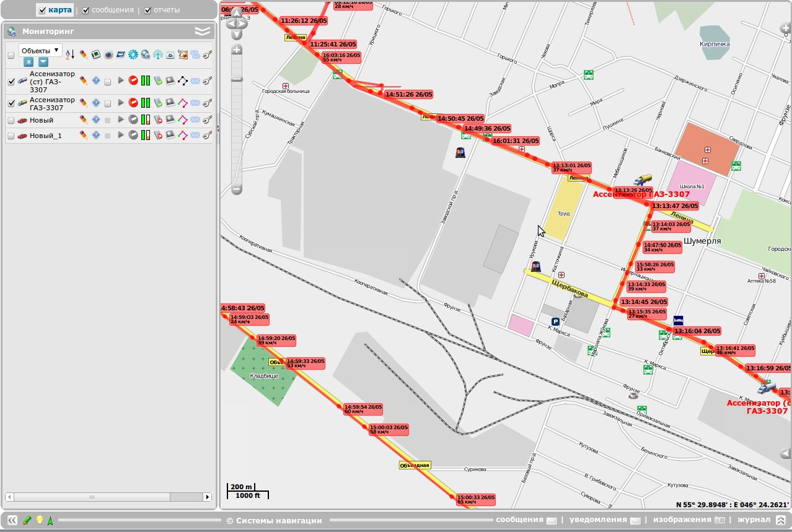
Task: Click the blue question-mark info icon for Новый
Action: pos(96,120)
